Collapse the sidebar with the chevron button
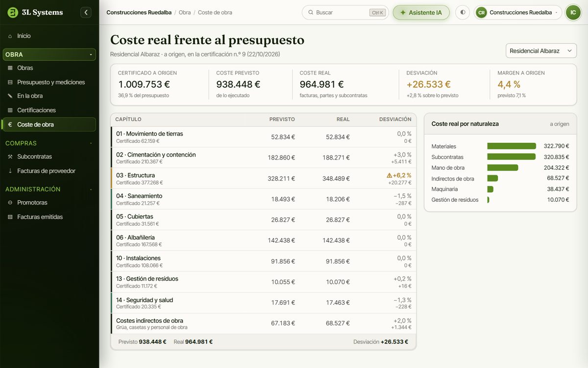 [x=86, y=12]
